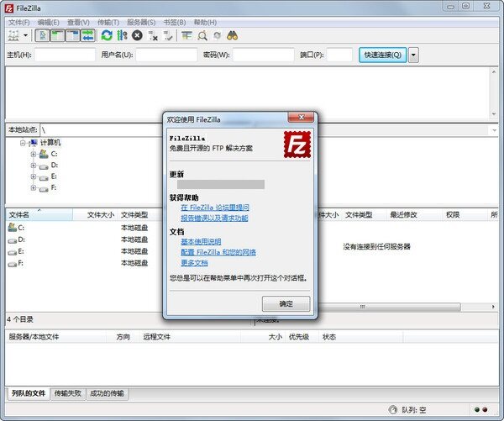This screenshot has height=421, width=504.
Task: Open 基本使用说明 link
Action: 201,241
